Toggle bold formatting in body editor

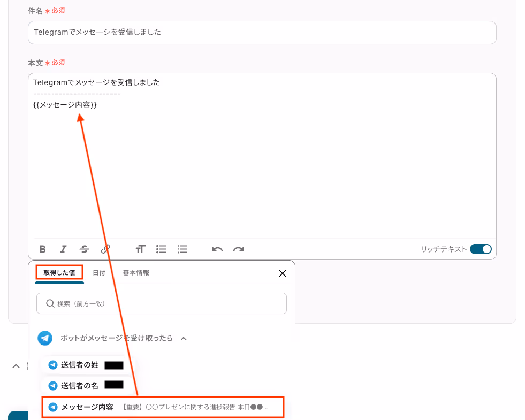point(42,249)
